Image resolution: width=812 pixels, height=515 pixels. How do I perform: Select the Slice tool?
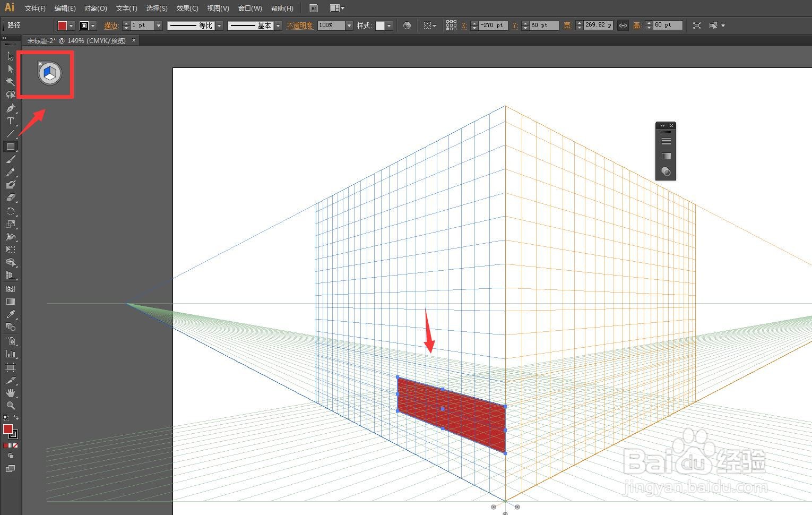(10, 381)
